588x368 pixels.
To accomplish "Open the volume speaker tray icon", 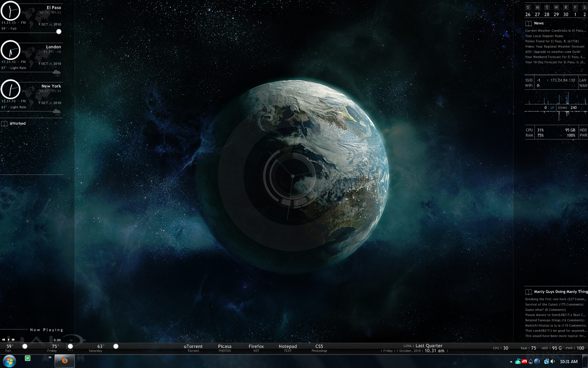I will click(553, 361).
